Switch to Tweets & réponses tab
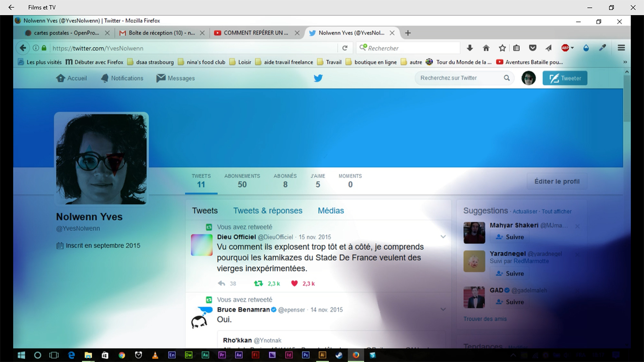 coord(268,211)
